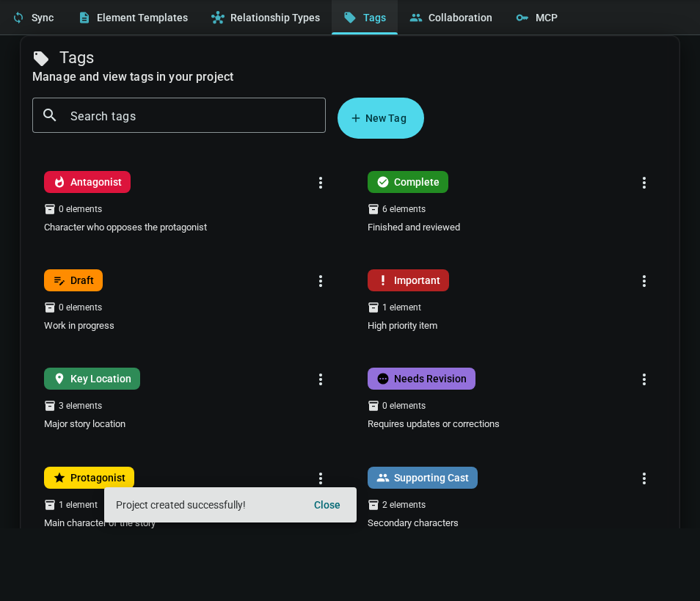This screenshot has width=700, height=601.
Task: Go to the Collaboration tab
Action: pyautogui.click(x=451, y=18)
